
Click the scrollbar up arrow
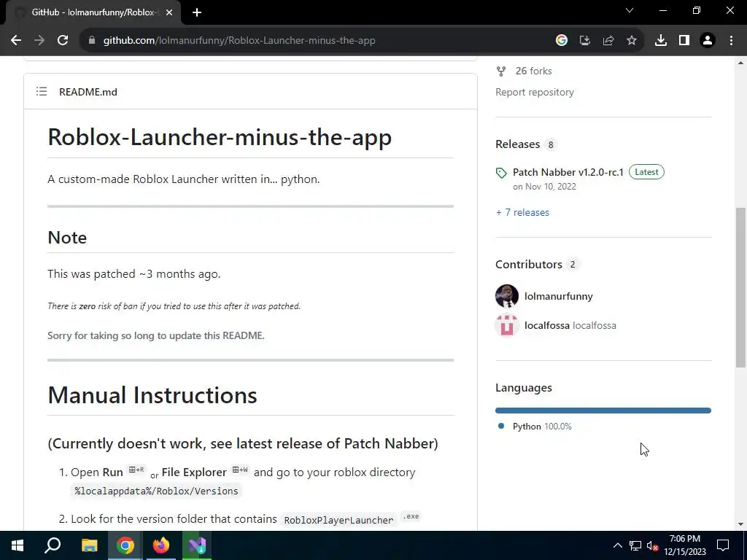740,63
